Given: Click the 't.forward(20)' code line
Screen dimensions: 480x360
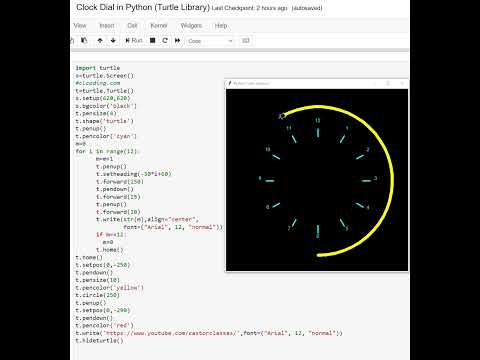Looking at the screenshot, I should click(118, 212).
